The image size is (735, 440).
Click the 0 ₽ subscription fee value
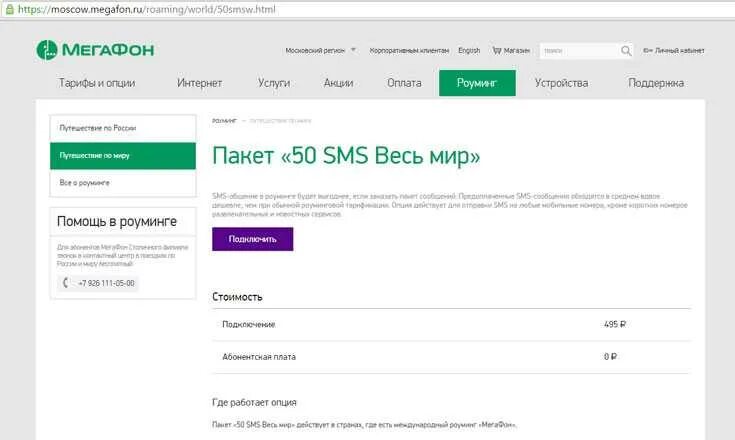click(610, 357)
